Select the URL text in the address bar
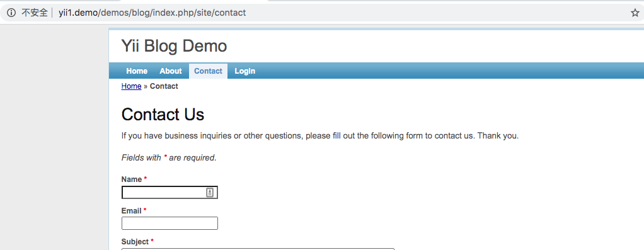 pos(152,13)
